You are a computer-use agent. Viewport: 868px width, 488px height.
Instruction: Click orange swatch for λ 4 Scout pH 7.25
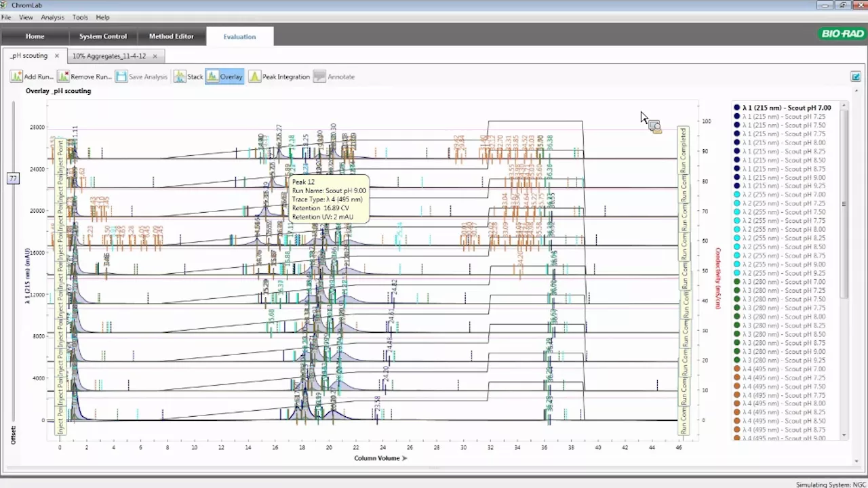point(737,378)
